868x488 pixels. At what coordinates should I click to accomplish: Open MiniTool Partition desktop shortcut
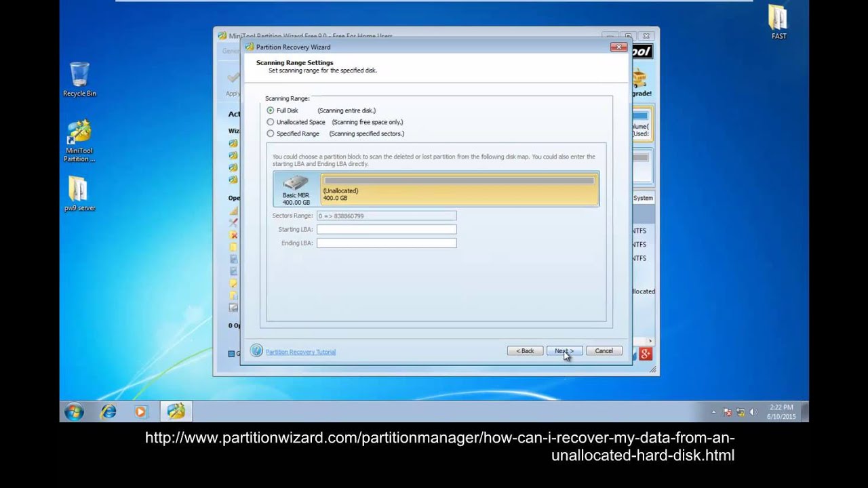[x=79, y=141]
